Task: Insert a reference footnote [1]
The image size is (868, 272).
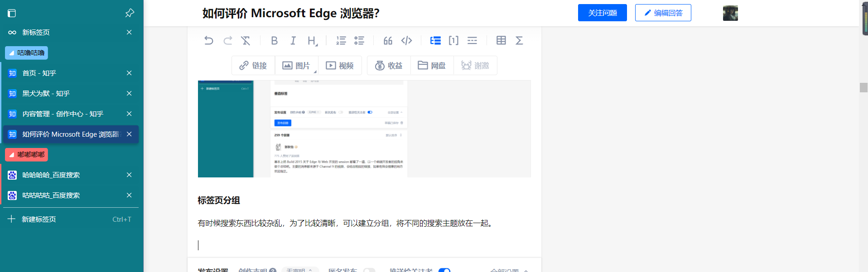Action: (x=453, y=41)
